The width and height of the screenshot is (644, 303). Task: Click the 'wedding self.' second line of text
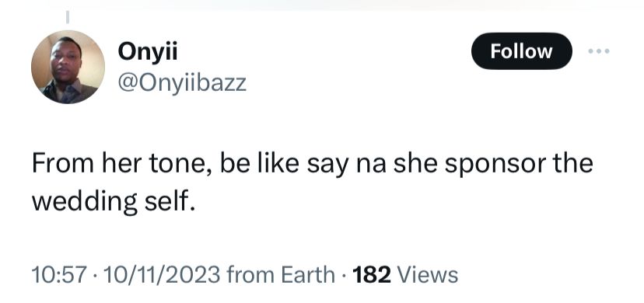tap(114, 201)
